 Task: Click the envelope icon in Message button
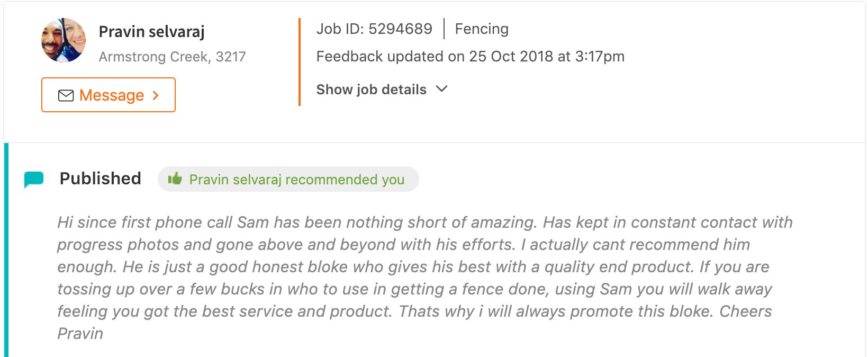pyautogui.click(x=66, y=95)
